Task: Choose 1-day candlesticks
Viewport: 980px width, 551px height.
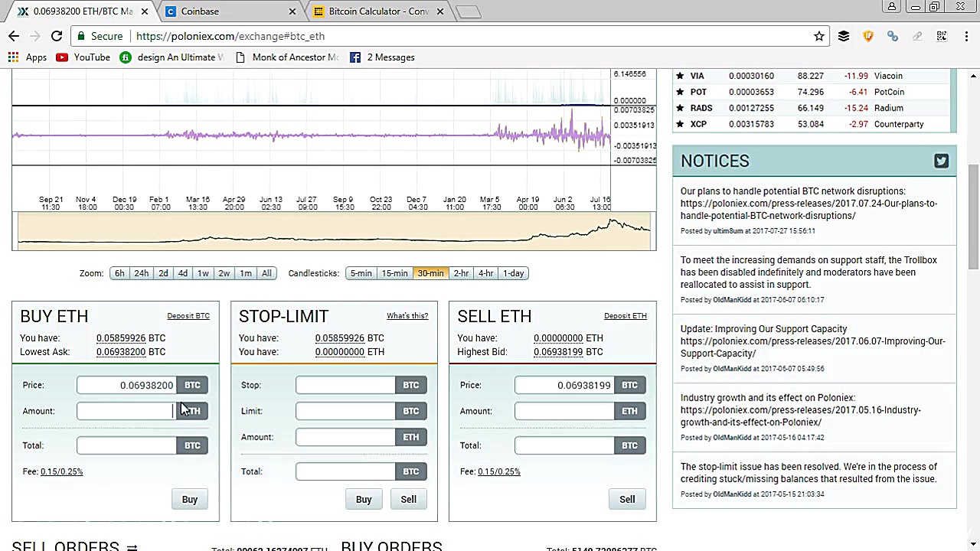Action: (x=514, y=273)
